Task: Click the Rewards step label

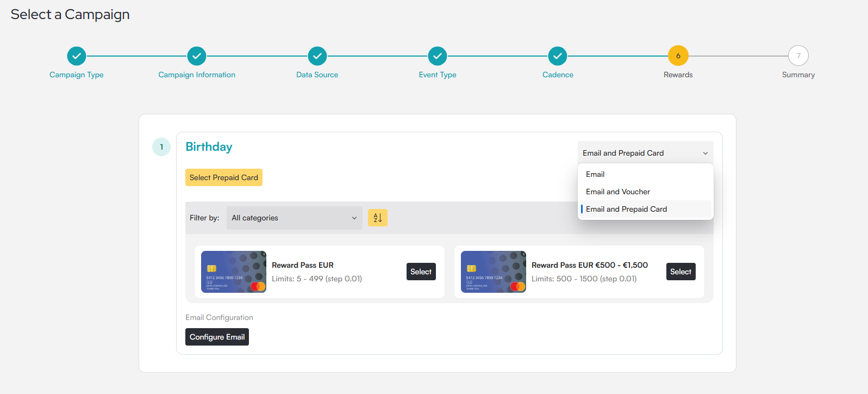Action: tap(678, 75)
